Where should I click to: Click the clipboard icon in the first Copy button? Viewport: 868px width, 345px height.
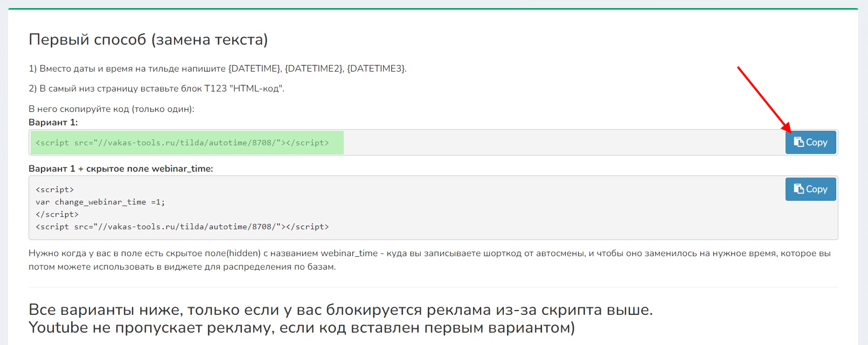pyautogui.click(x=798, y=142)
